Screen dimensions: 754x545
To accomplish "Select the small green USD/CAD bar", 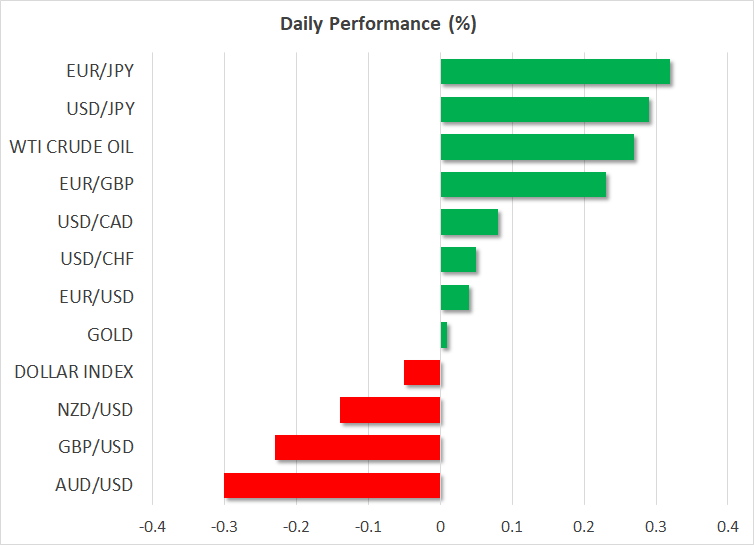I will 469,222.
